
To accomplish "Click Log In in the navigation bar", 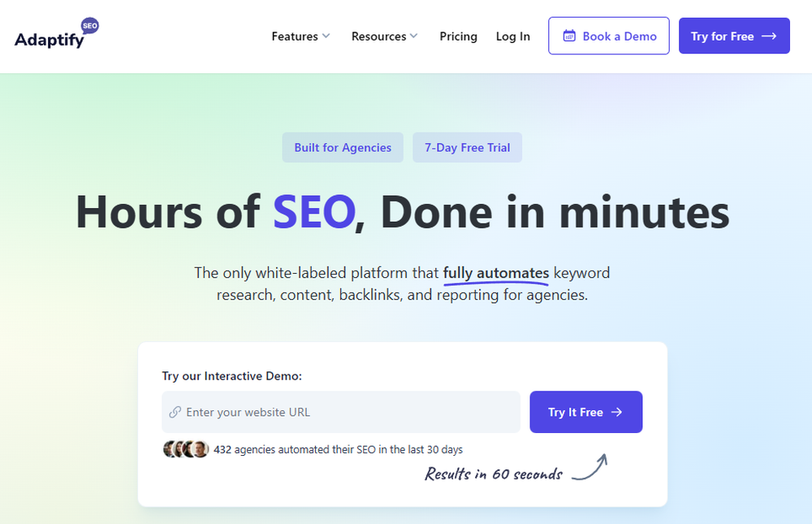I will pyautogui.click(x=512, y=36).
